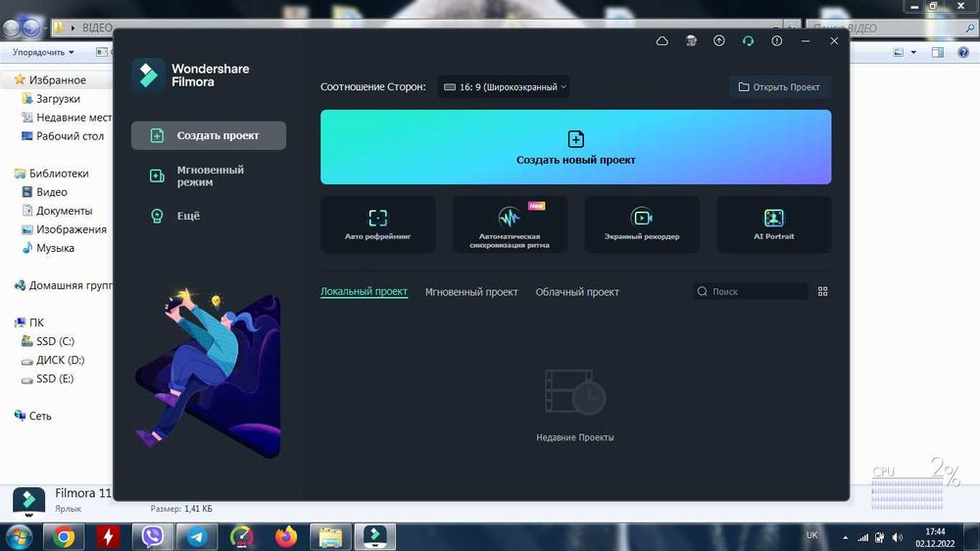Toggle the grid view icon beside search

[822, 291]
